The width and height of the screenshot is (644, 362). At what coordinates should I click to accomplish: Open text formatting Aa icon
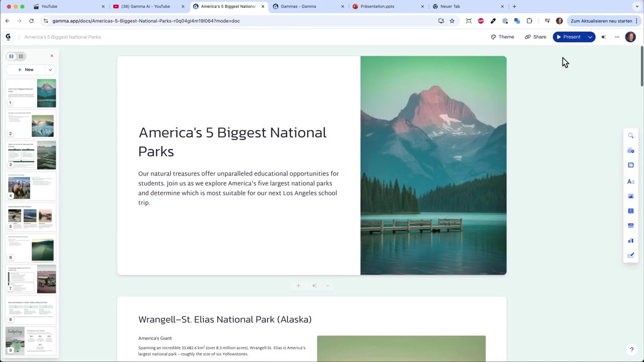point(630,182)
